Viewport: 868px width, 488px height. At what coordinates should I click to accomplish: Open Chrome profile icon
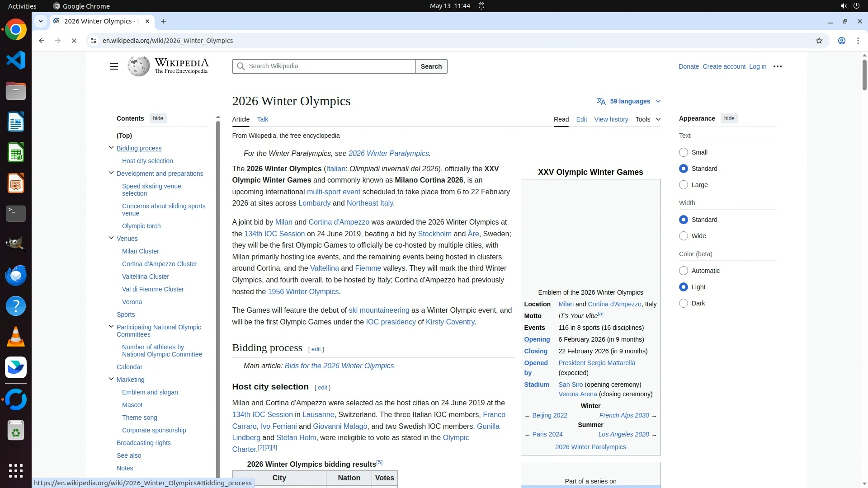coord(841,41)
